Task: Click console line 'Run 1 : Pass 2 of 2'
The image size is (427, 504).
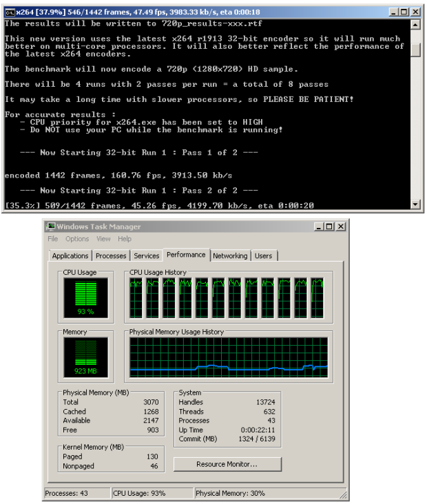Action: 139,191
